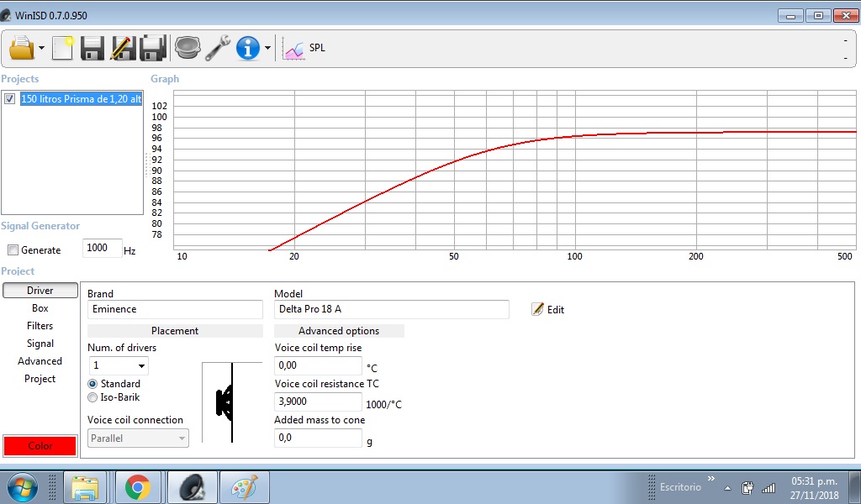Expand the open-folder dropdown arrow
Viewport: 861px width, 504px height.
(42, 48)
